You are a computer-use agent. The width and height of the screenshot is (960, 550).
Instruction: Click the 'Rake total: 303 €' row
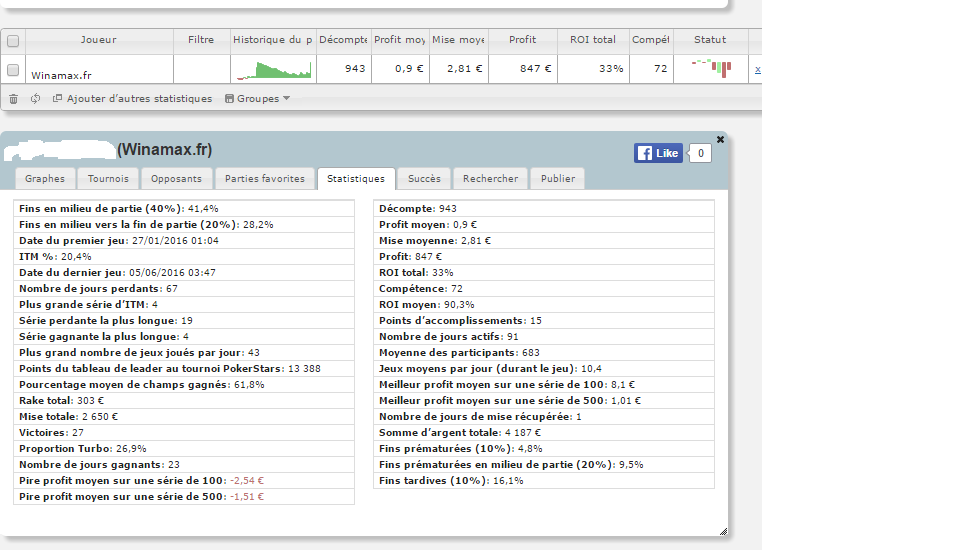pyautogui.click(x=184, y=401)
